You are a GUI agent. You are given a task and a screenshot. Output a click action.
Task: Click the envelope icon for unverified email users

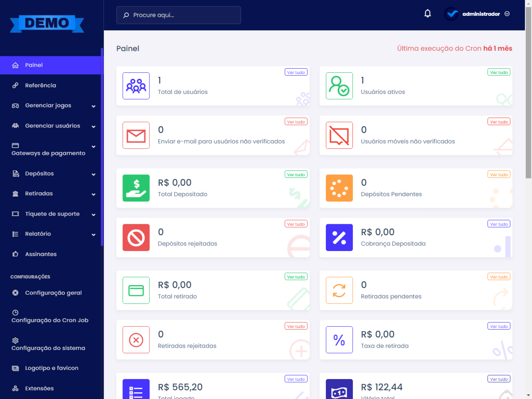pos(136,135)
